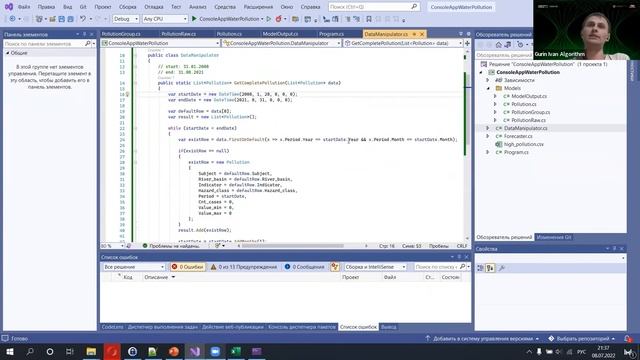
Task: Click the editor horizontal scrollbar
Action: [x=293, y=246]
